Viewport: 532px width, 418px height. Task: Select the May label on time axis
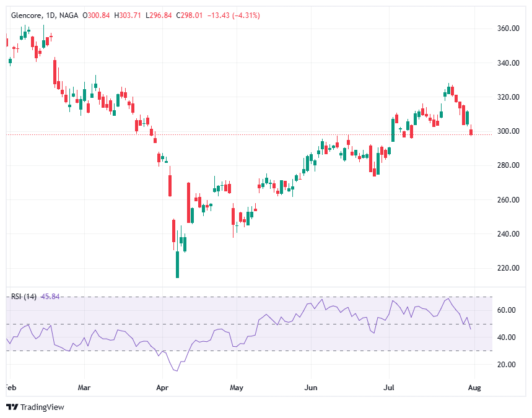pos(237,388)
